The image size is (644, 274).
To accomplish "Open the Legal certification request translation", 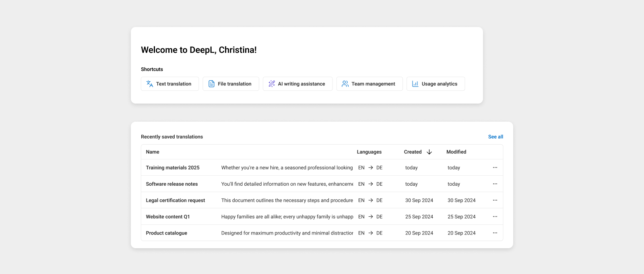I will [x=175, y=200].
